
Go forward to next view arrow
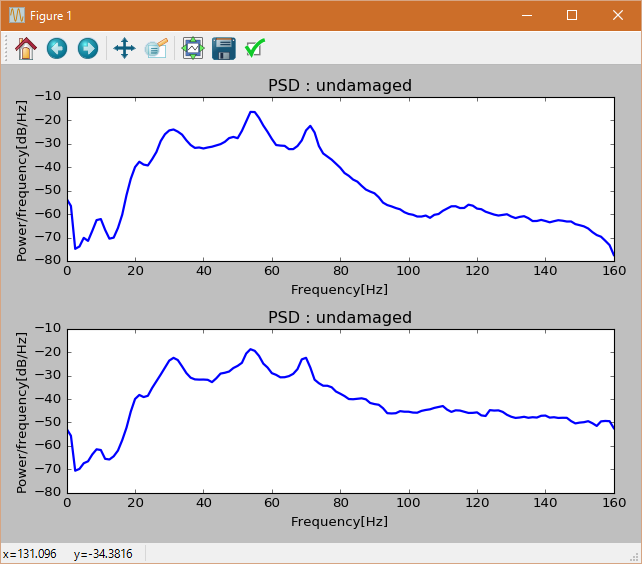(88, 48)
